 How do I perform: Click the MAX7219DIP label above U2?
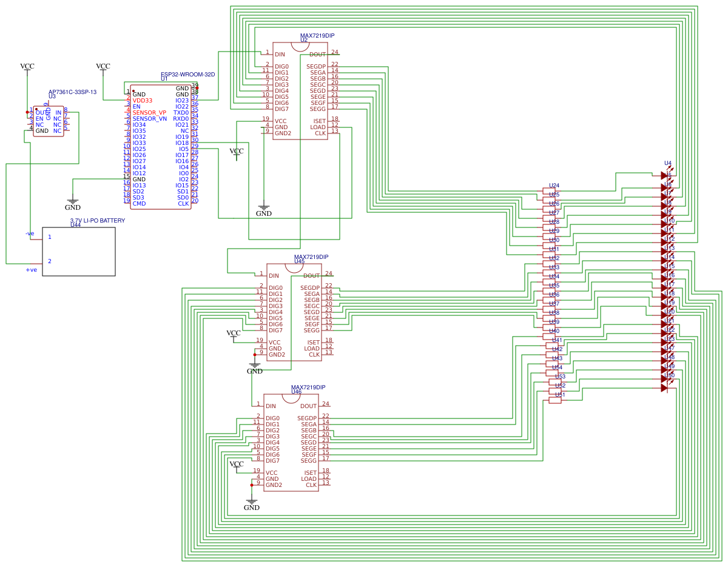pos(317,36)
